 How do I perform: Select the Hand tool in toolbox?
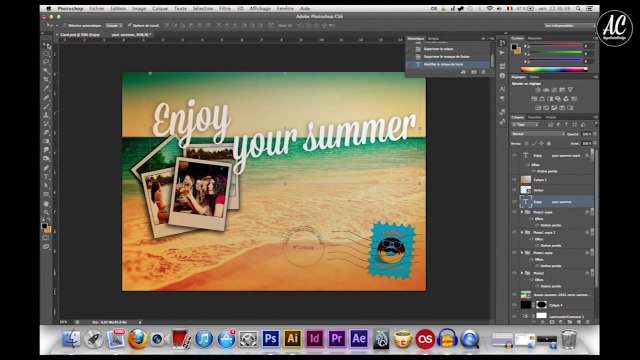[x=47, y=204]
